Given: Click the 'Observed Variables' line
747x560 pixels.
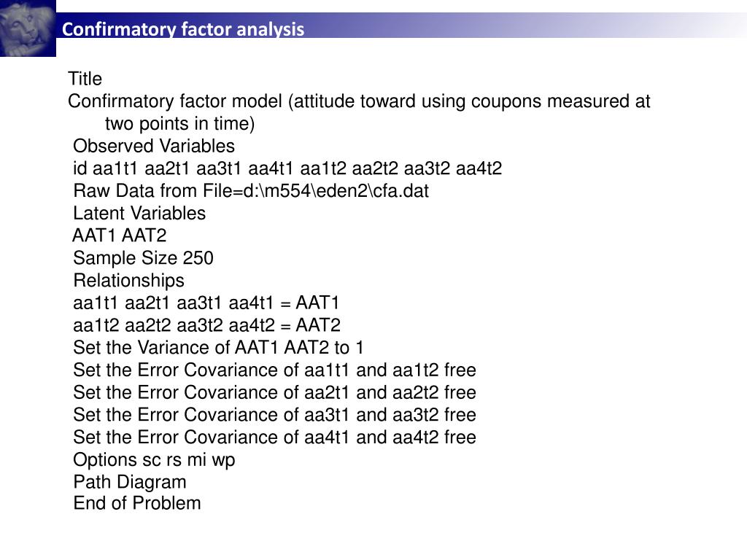Looking at the screenshot, I should pyautogui.click(x=154, y=146).
